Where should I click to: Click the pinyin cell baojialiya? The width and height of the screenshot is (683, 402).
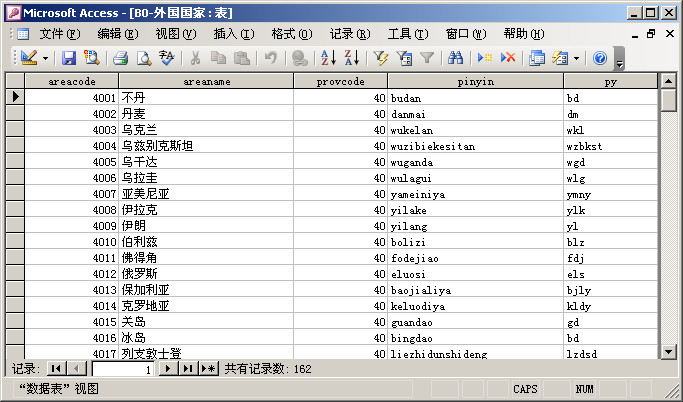click(x=476, y=290)
